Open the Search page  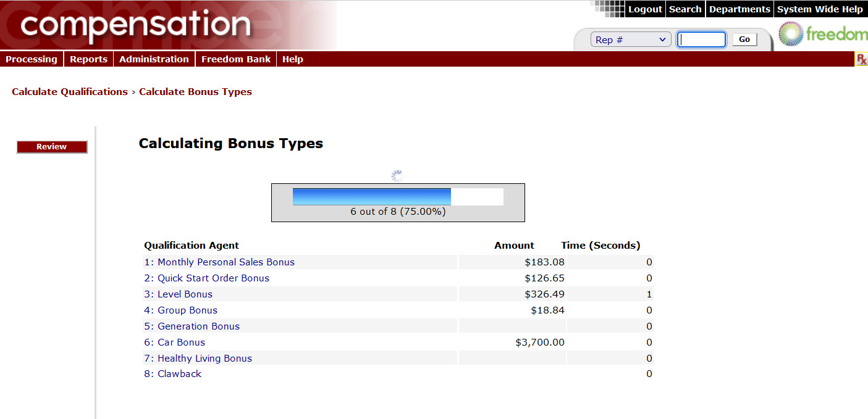point(685,9)
